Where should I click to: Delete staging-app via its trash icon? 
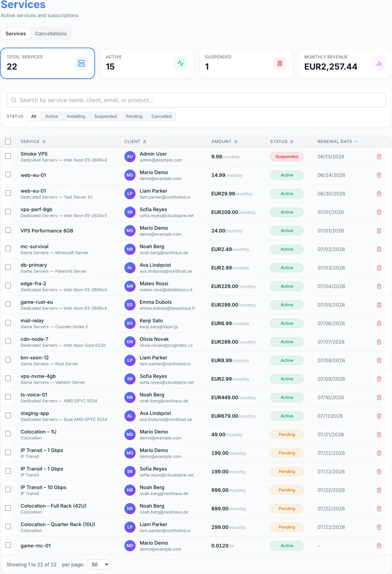click(379, 416)
